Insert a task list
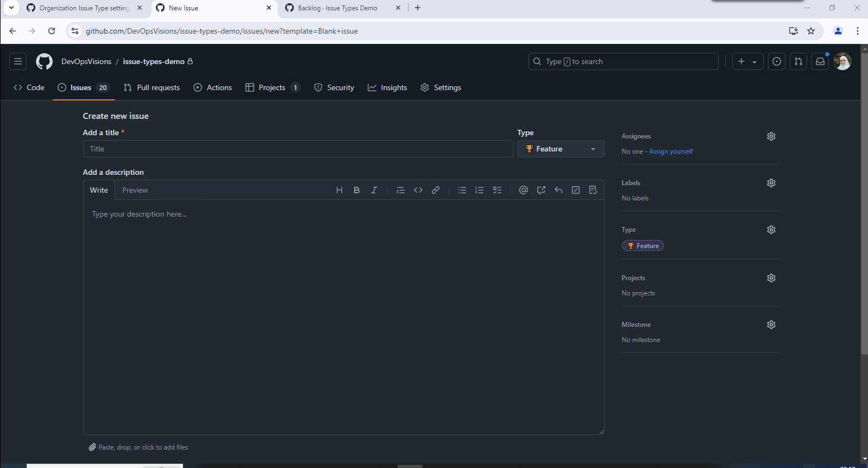868x468 pixels. (x=497, y=190)
